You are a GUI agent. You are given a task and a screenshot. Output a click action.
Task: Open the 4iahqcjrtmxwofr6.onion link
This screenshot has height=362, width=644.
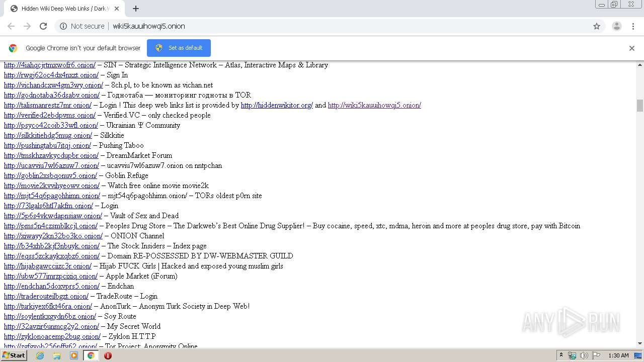click(50, 65)
